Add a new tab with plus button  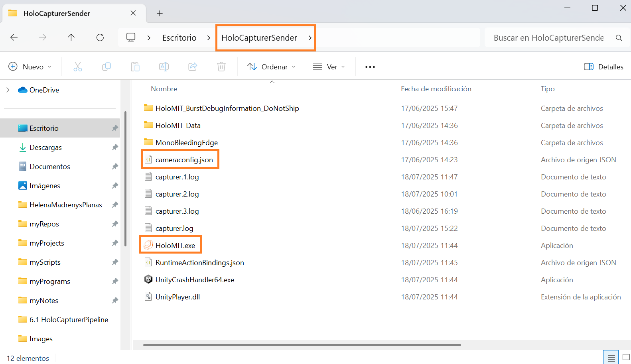[160, 14]
